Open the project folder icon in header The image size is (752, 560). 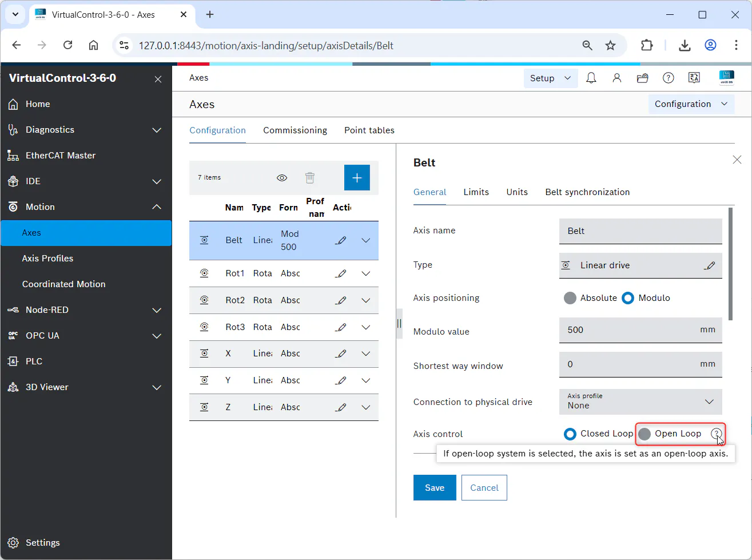coord(643,78)
